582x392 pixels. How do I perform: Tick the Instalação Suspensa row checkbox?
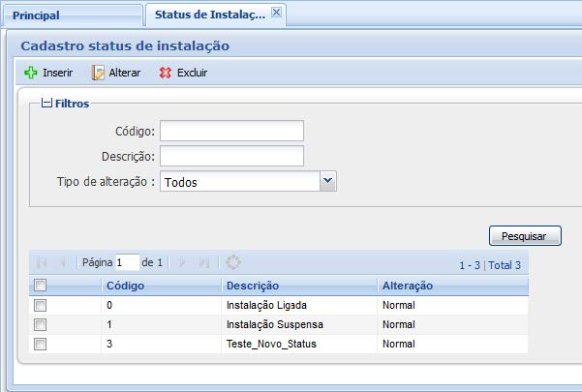[x=40, y=324]
